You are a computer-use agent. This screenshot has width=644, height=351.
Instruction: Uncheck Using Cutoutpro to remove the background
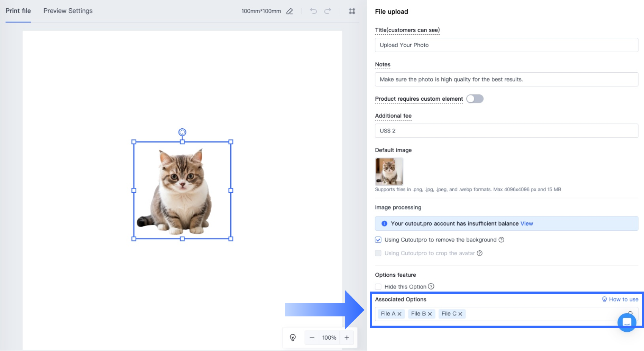coord(378,240)
